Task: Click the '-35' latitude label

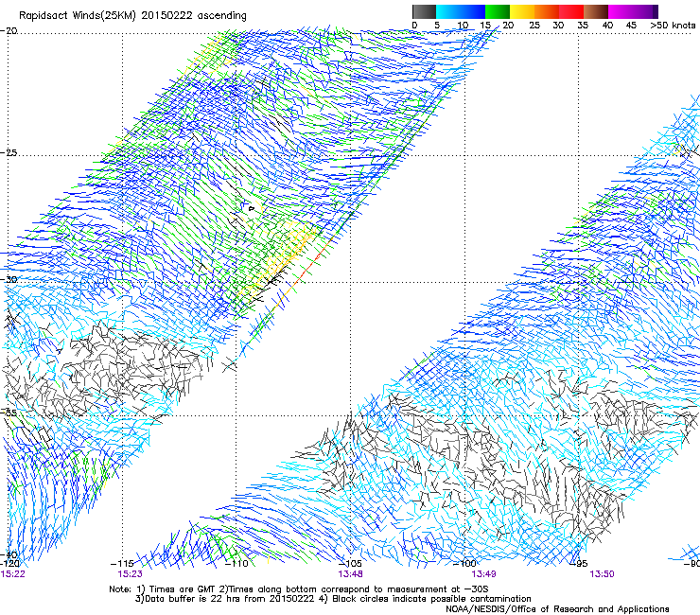Action: coord(9,412)
